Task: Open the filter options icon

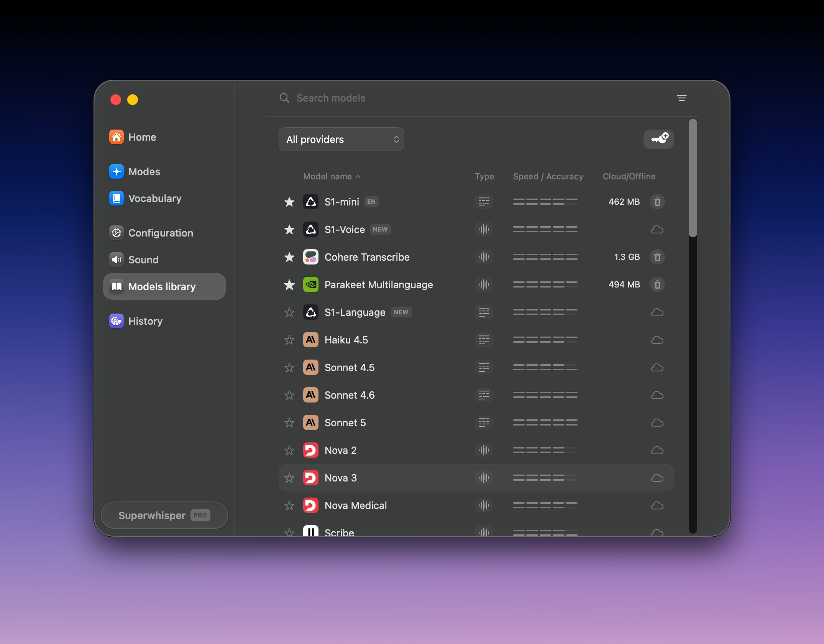Action: pos(681,98)
